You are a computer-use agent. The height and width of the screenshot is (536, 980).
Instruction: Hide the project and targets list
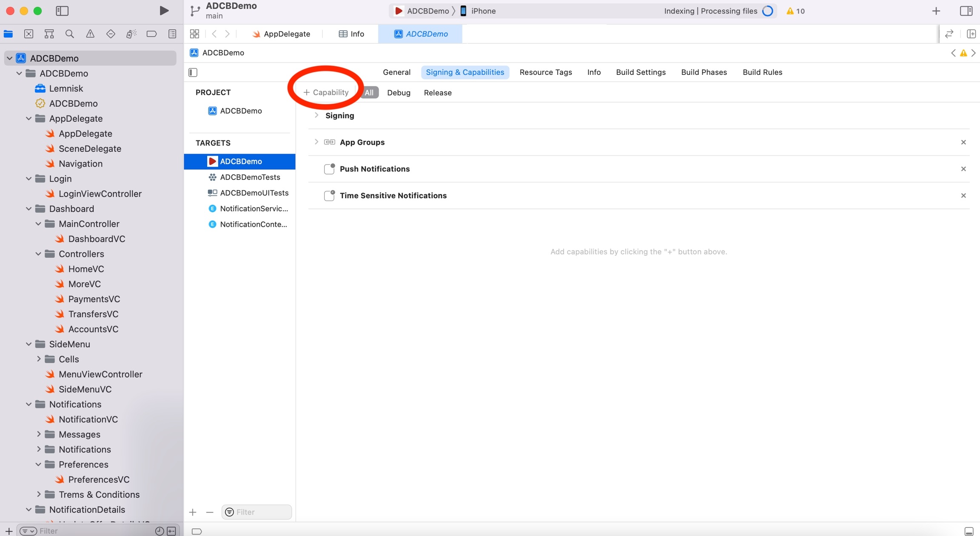click(x=193, y=72)
